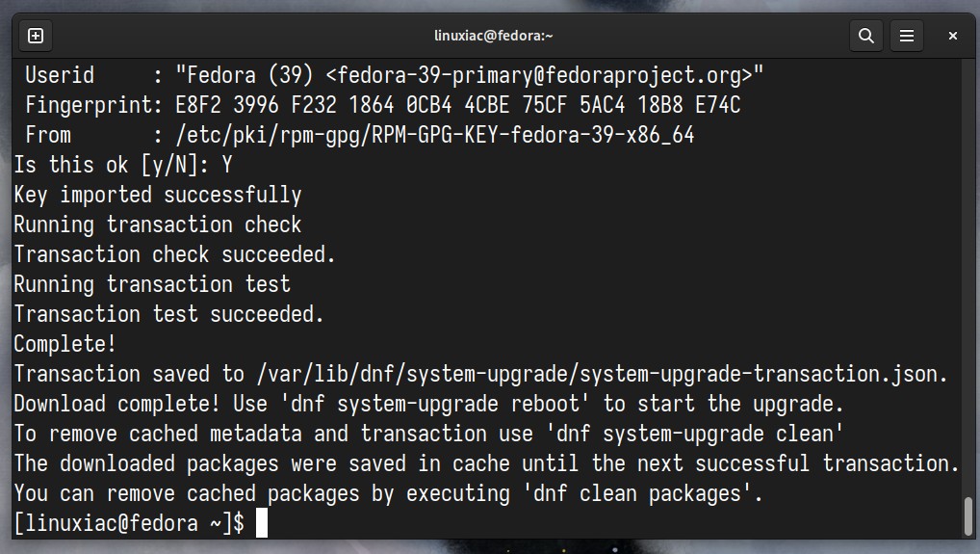Click 'Transaction check succeeded.' text

coord(174,254)
